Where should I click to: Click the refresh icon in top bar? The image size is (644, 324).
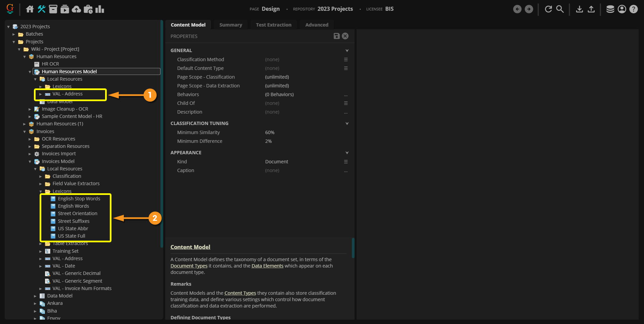[x=548, y=9]
